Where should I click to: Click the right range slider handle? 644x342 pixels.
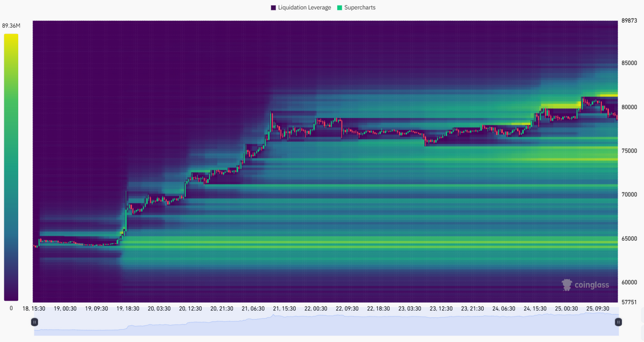pyautogui.click(x=618, y=321)
